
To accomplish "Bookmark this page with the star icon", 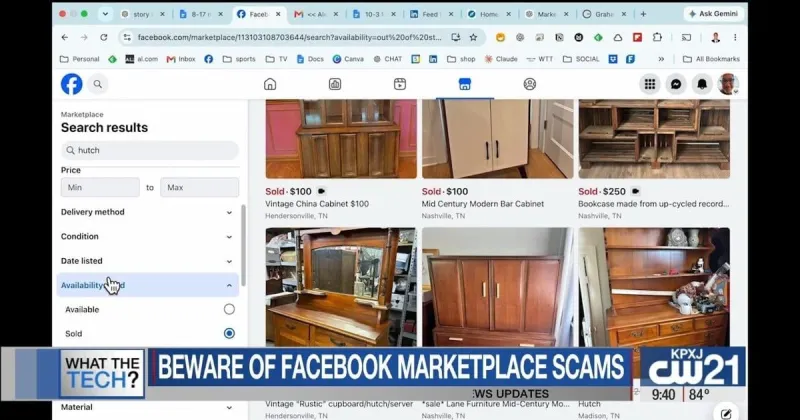I will tap(473, 37).
